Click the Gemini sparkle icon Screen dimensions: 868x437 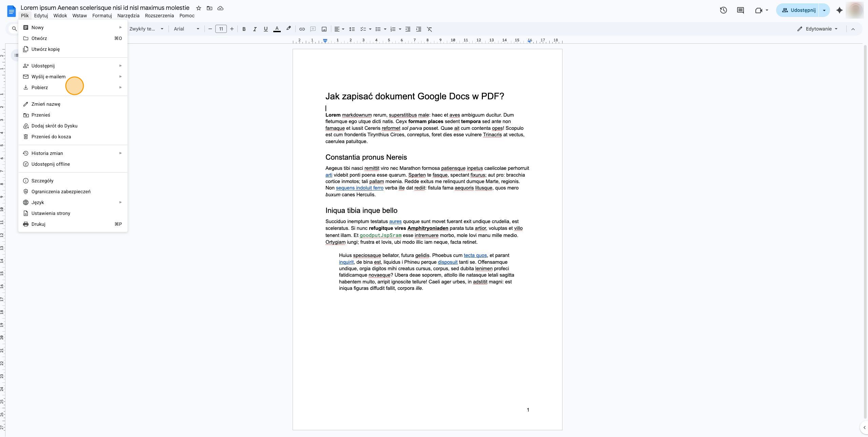point(839,10)
